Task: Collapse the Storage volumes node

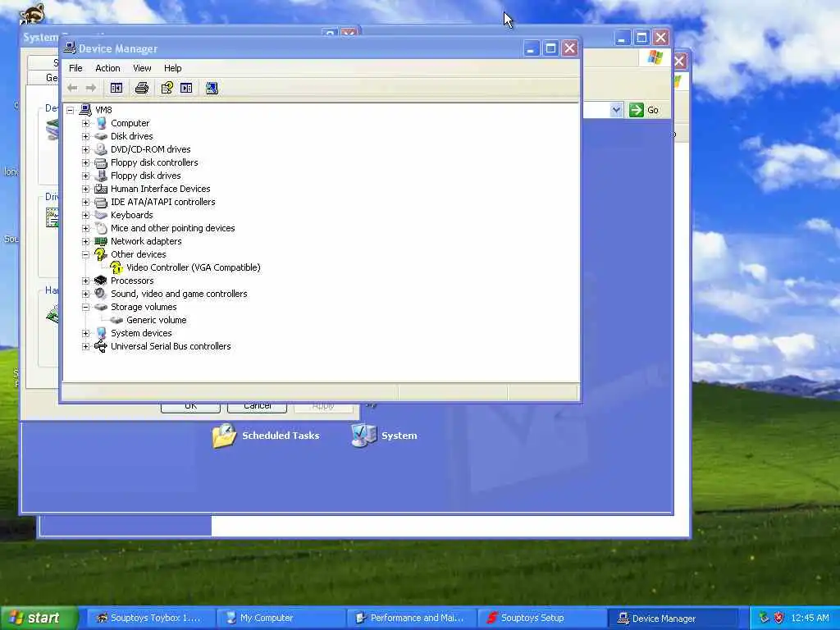Action: click(x=85, y=307)
